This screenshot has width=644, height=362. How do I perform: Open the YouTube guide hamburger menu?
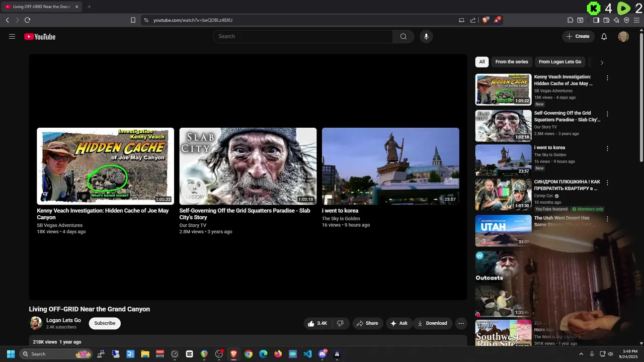(x=12, y=36)
